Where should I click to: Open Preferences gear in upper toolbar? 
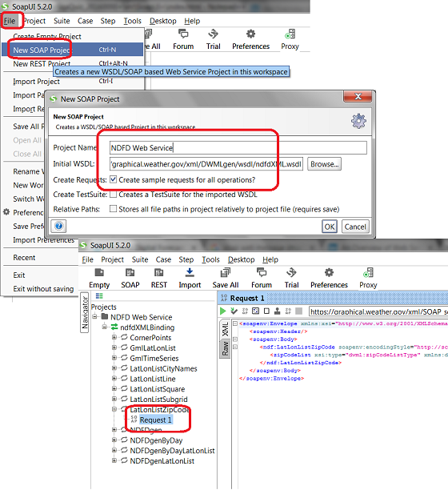coord(250,34)
